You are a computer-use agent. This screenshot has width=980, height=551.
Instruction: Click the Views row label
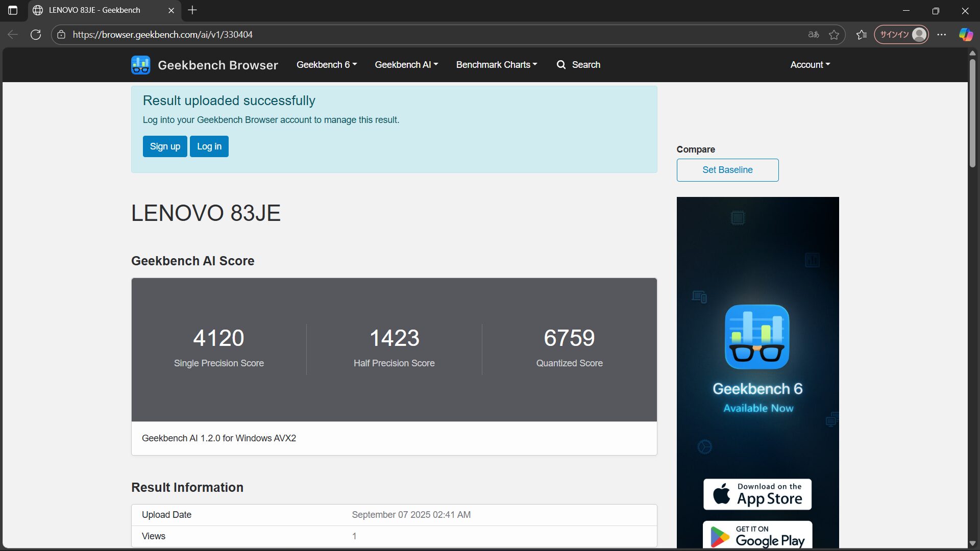[x=154, y=536]
